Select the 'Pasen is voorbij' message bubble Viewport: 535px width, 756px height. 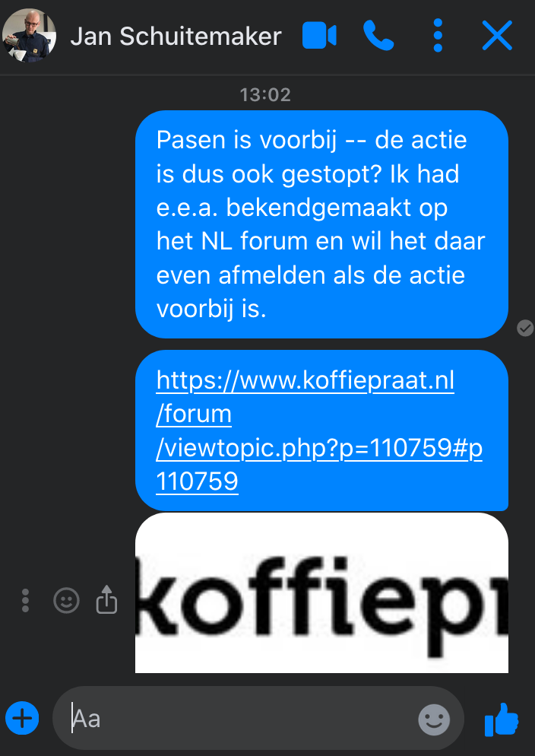321,224
